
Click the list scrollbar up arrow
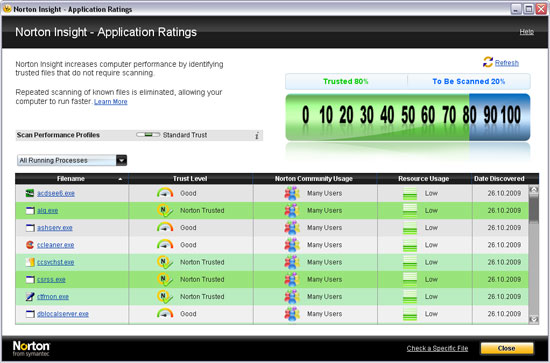pos(534,190)
